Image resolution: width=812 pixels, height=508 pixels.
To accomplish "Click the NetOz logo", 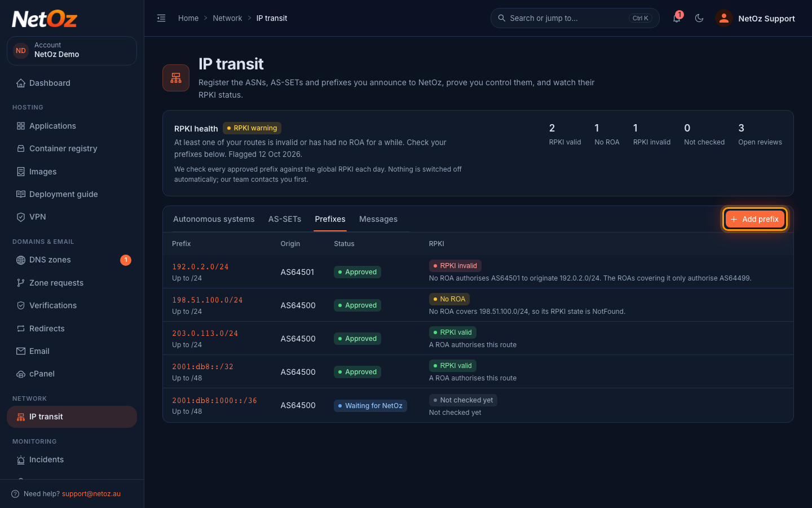I will (45, 19).
